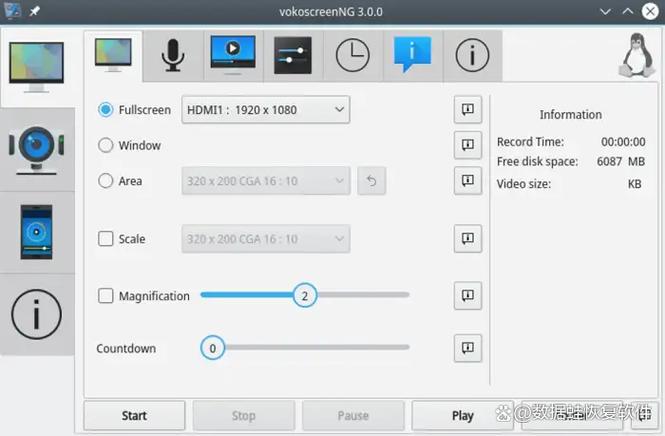Show help for the Area option

point(468,181)
